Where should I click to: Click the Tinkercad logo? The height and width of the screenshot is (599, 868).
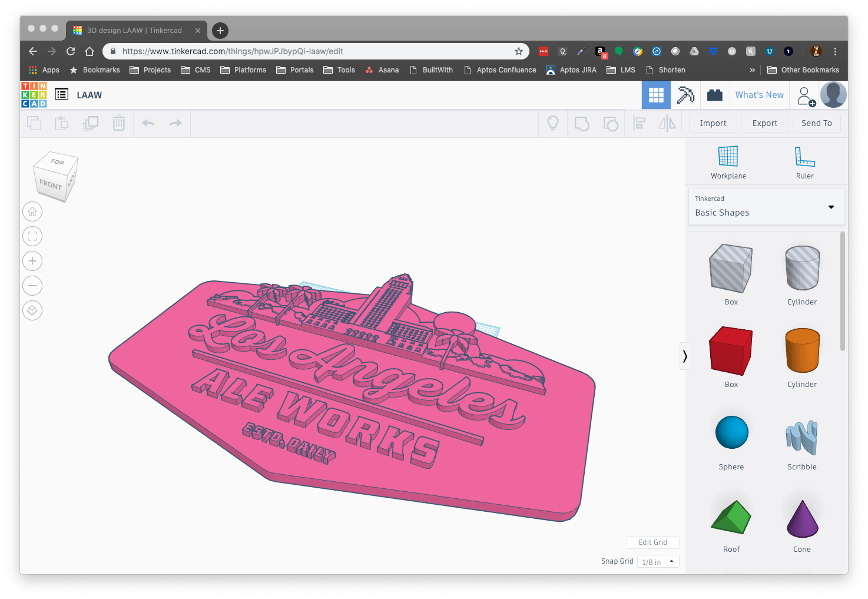(x=34, y=95)
